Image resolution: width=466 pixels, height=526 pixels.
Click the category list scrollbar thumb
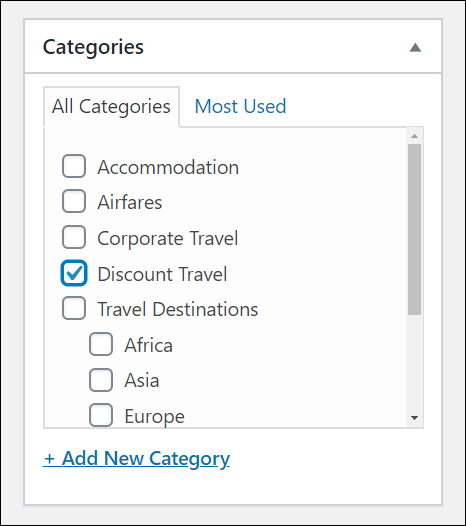414,229
